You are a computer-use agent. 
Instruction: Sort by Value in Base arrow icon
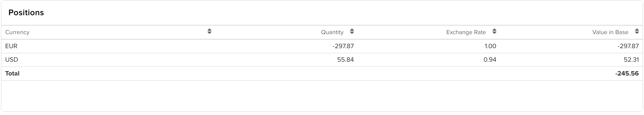pos(637,31)
